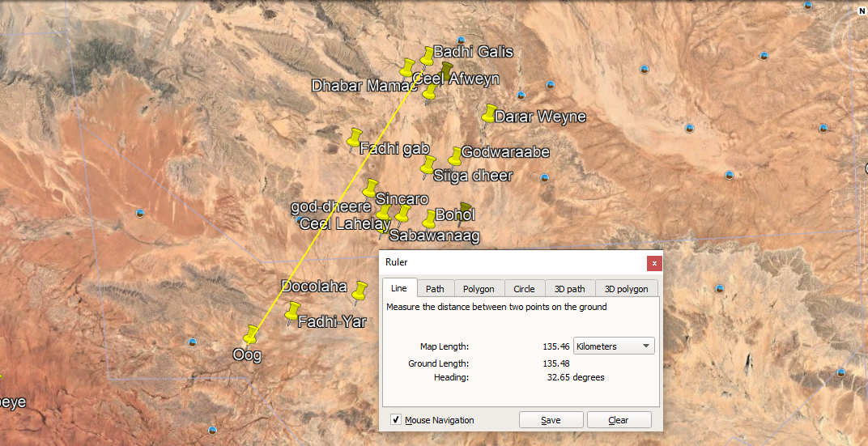The width and height of the screenshot is (868, 446).
Task: Close the Ruler dialog
Action: [654, 263]
